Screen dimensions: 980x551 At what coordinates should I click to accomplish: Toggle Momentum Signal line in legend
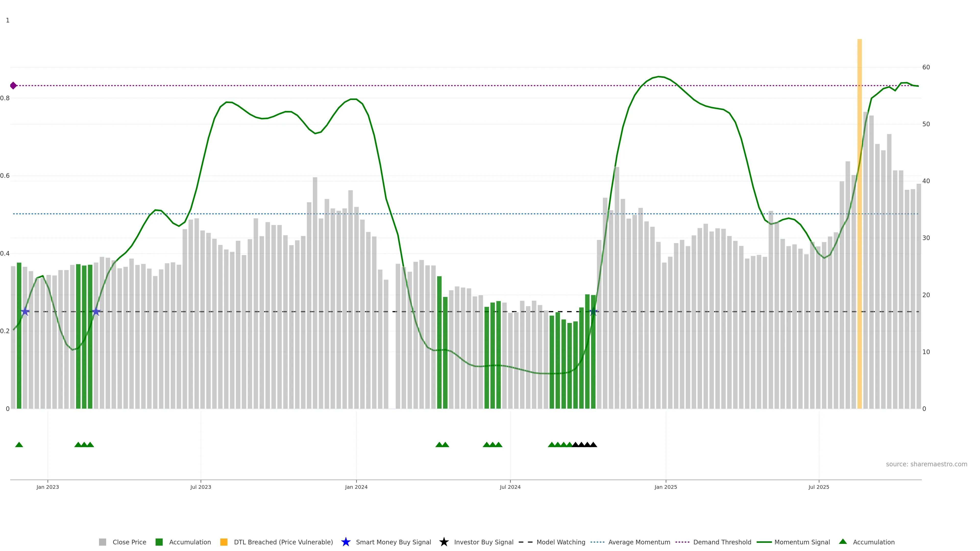(x=802, y=542)
